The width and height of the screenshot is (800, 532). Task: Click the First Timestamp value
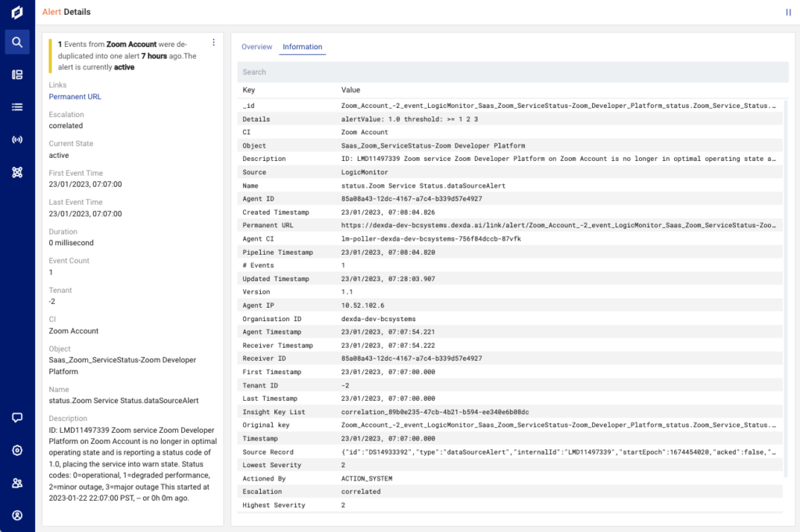point(388,372)
